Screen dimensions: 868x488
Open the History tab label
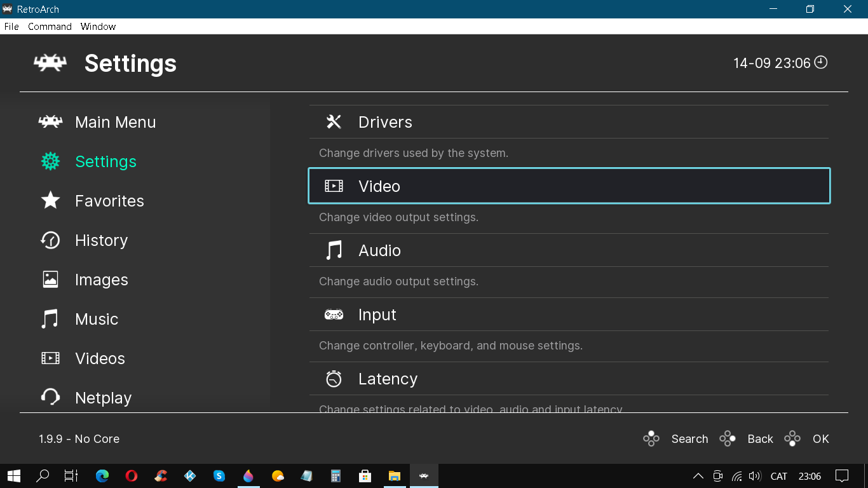pos(102,240)
